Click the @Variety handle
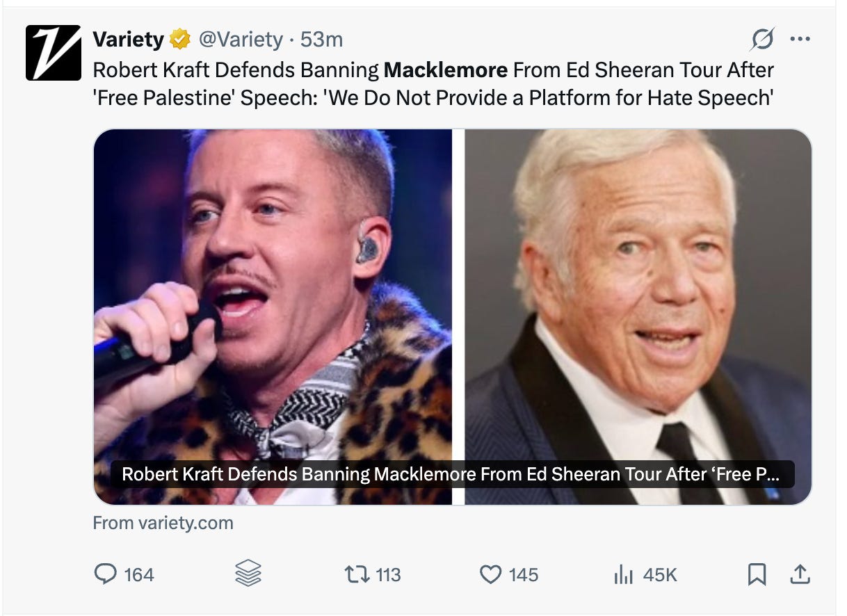 [241, 40]
